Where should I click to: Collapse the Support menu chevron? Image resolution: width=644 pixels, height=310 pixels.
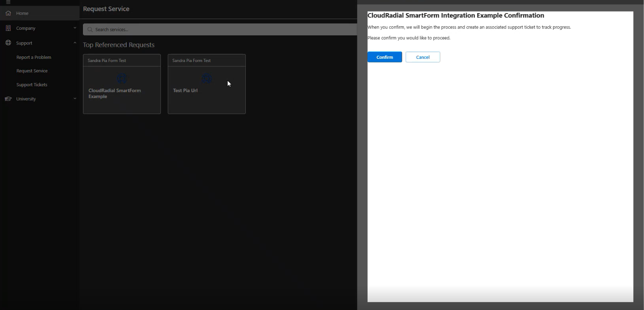click(75, 43)
